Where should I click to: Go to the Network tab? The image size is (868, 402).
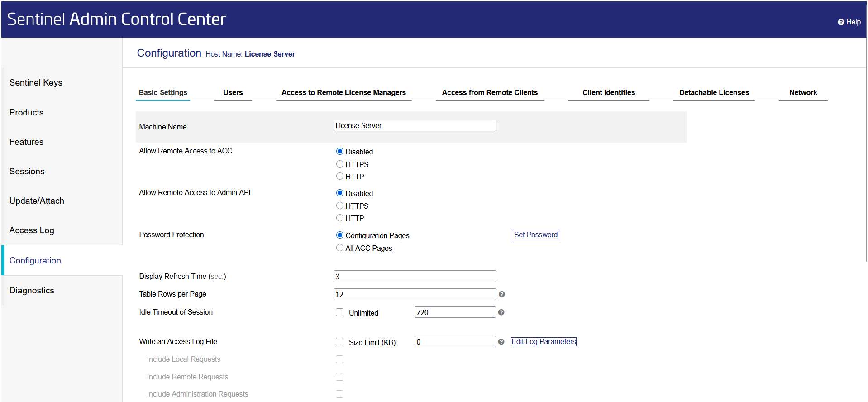point(803,92)
